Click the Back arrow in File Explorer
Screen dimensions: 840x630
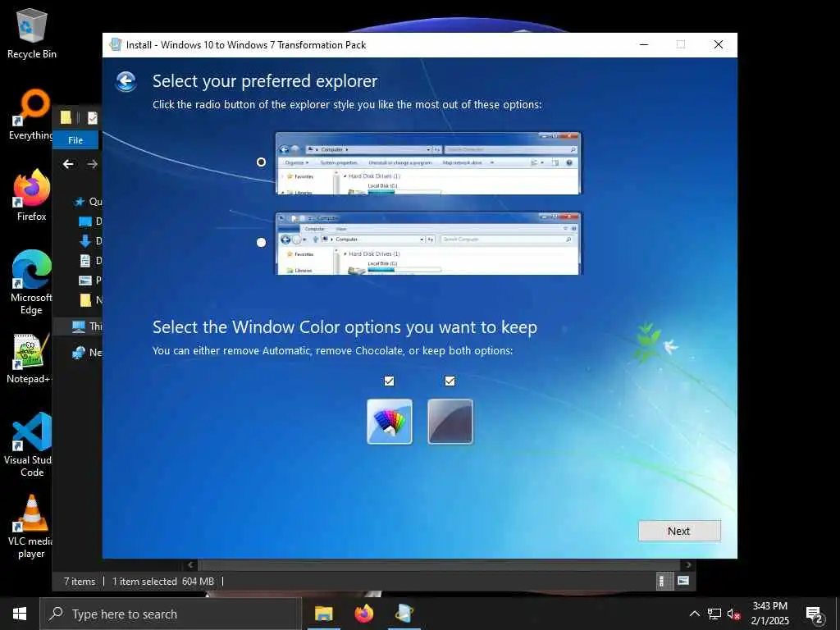pos(68,164)
